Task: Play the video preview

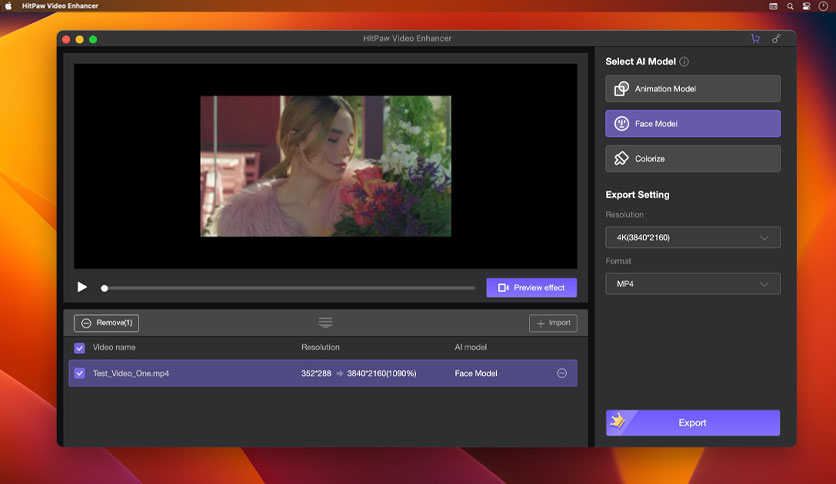Action: click(x=82, y=287)
